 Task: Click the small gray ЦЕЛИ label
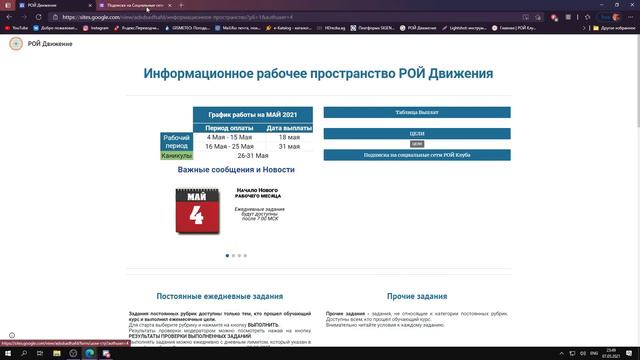pyautogui.click(x=417, y=144)
